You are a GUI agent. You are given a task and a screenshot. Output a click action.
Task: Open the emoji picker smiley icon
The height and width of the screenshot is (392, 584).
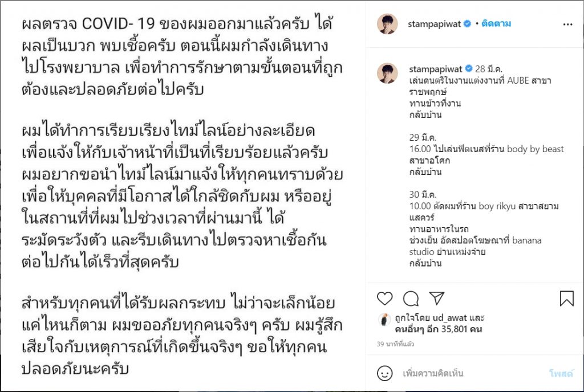coord(385,373)
